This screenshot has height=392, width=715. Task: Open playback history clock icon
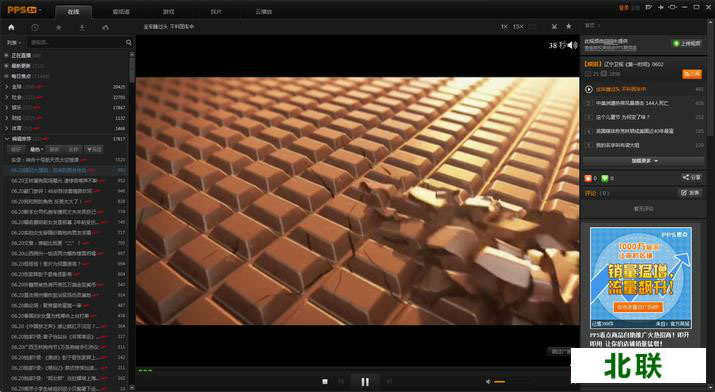pyautogui.click(x=35, y=27)
